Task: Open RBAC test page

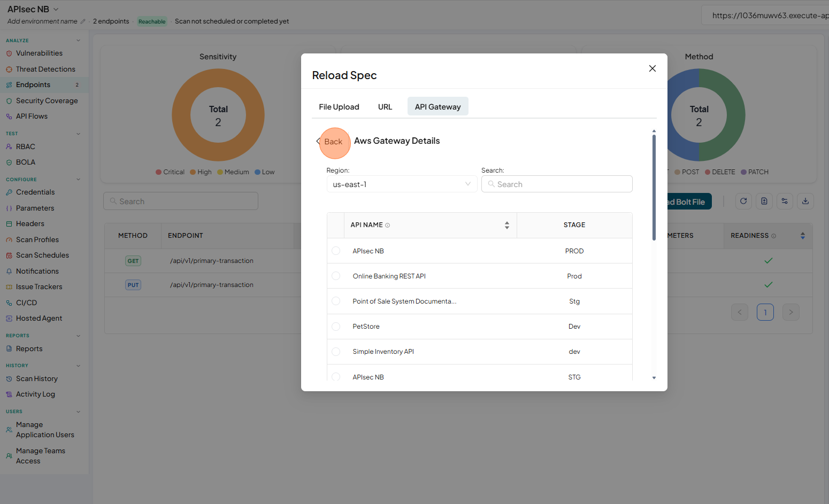Action: (25, 147)
